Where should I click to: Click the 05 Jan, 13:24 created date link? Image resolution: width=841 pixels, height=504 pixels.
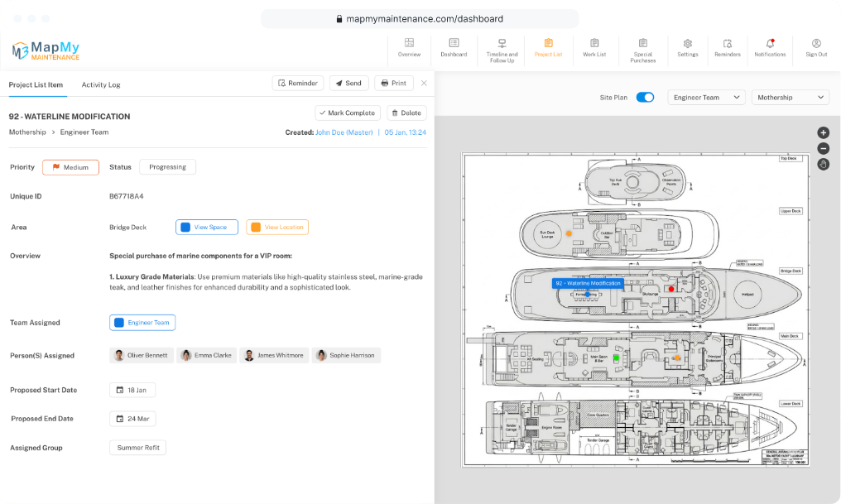[x=405, y=132]
